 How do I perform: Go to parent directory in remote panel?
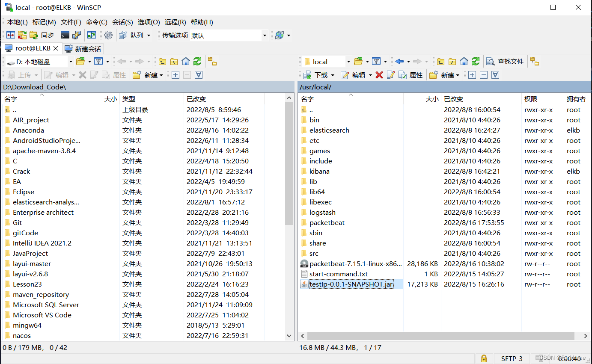440,61
